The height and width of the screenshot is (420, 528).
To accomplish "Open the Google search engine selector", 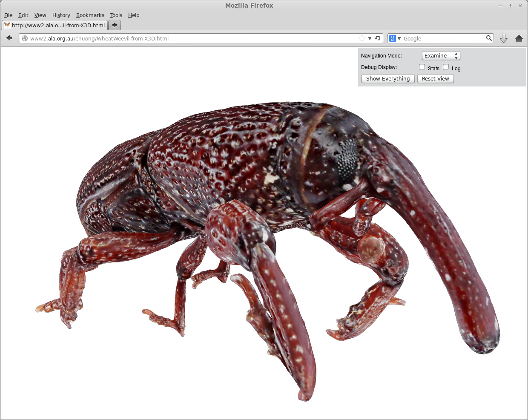I will click(395, 38).
